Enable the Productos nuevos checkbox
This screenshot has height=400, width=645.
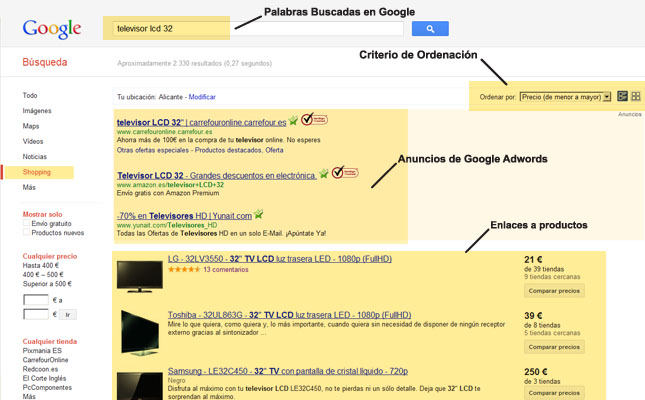click(26, 232)
